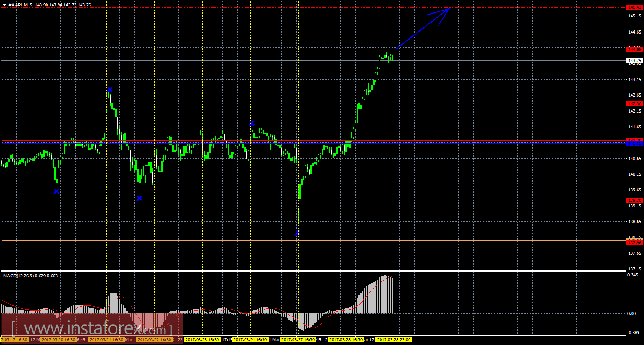
Task: Click the 141.65 value on price axis
Action: coord(635,126)
